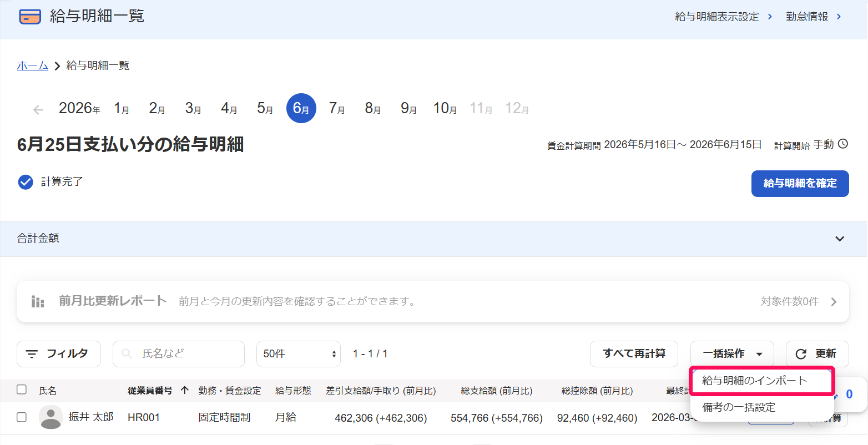The height and width of the screenshot is (445, 868).
Task: Open the 一括操作 dropdown
Action: [x=732, y=354]
